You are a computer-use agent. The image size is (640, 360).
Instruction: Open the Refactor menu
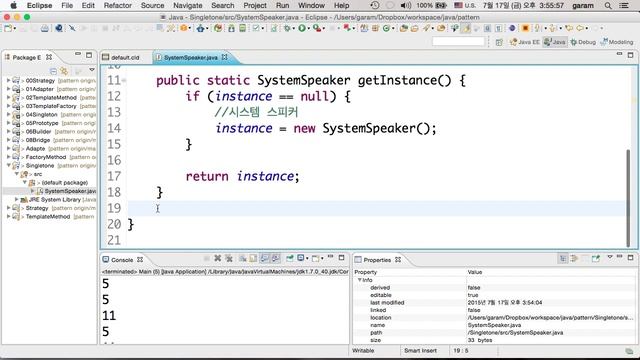pos(118,5)
